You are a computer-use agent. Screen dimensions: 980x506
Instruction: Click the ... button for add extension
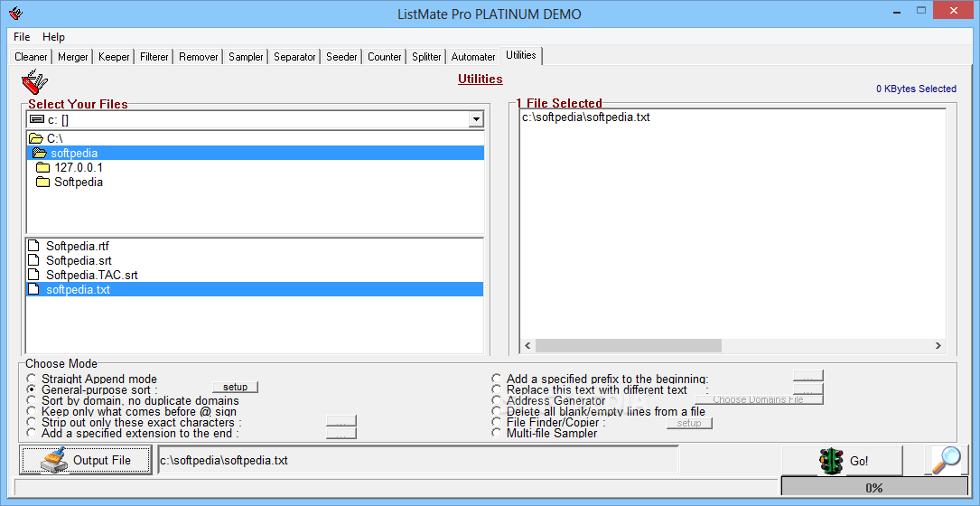click(341, 434)
